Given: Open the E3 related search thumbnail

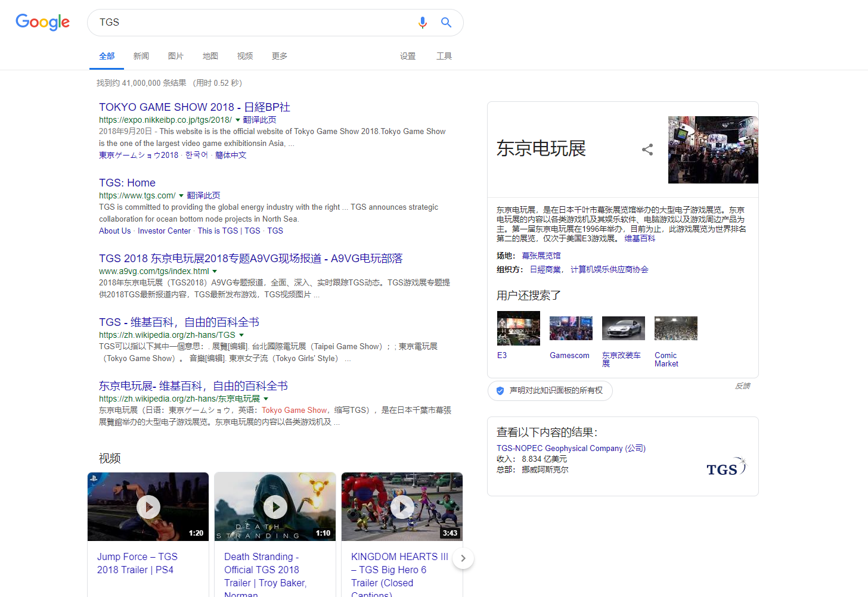Looking at the screenshot, I should 519,328.
